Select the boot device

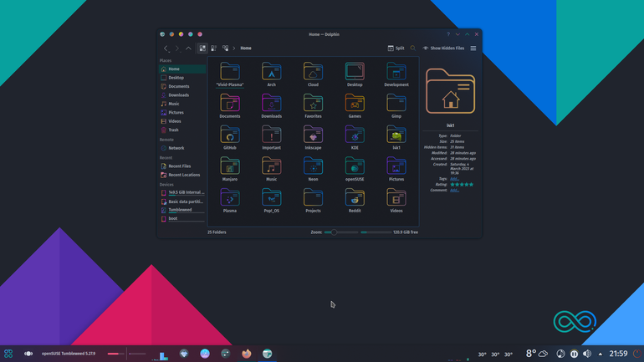[182, 219]
